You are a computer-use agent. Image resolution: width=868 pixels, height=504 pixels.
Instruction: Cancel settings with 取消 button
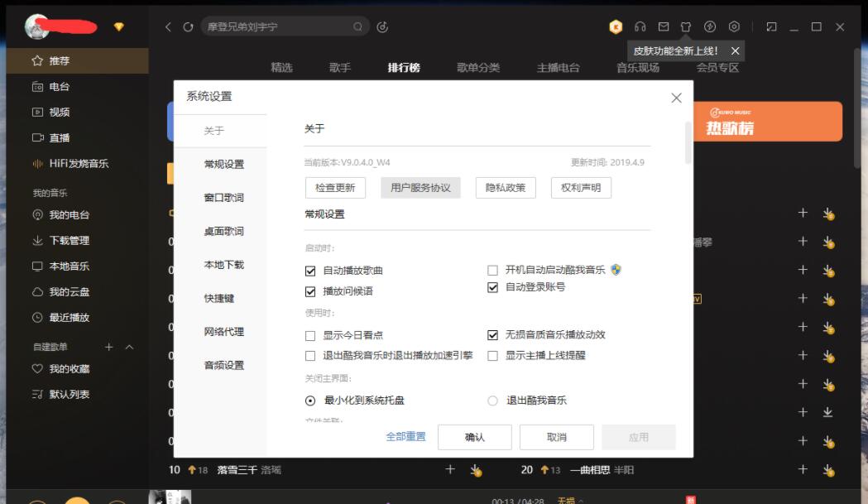coord(556,437)
